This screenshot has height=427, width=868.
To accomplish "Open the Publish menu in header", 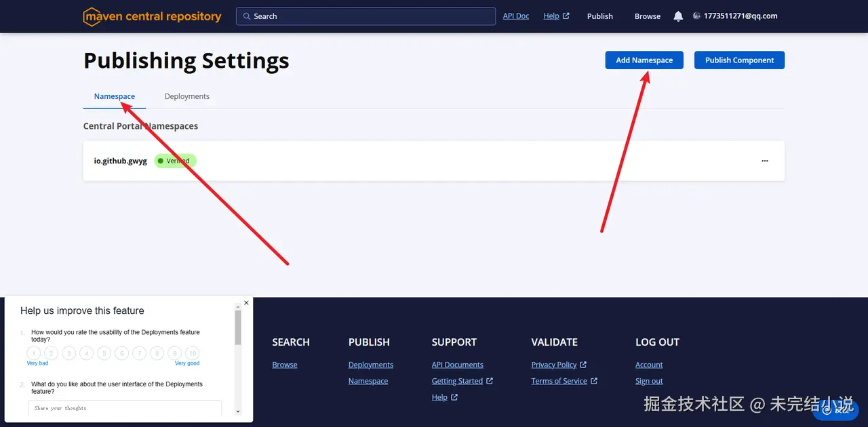I will [x=600, y=16].
